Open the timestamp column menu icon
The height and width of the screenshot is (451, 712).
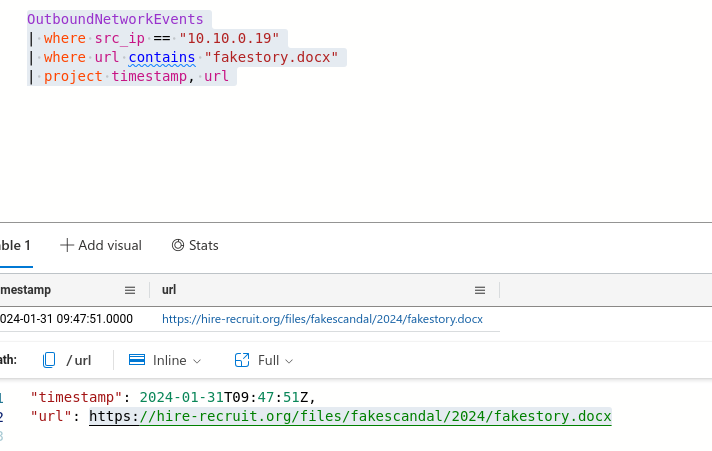coord(129,290)
